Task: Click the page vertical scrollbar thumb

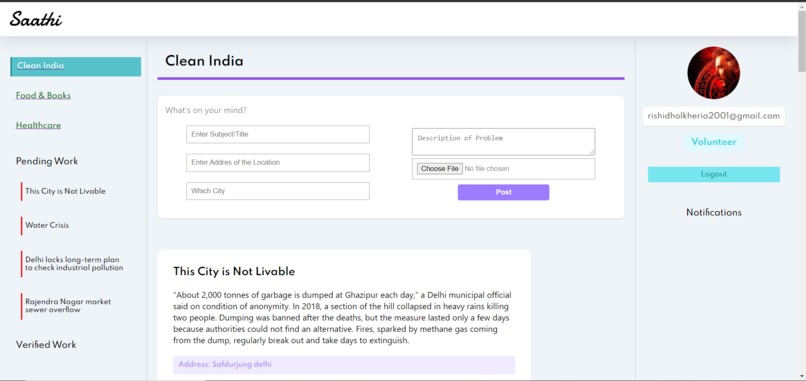Action: point(801,40)
